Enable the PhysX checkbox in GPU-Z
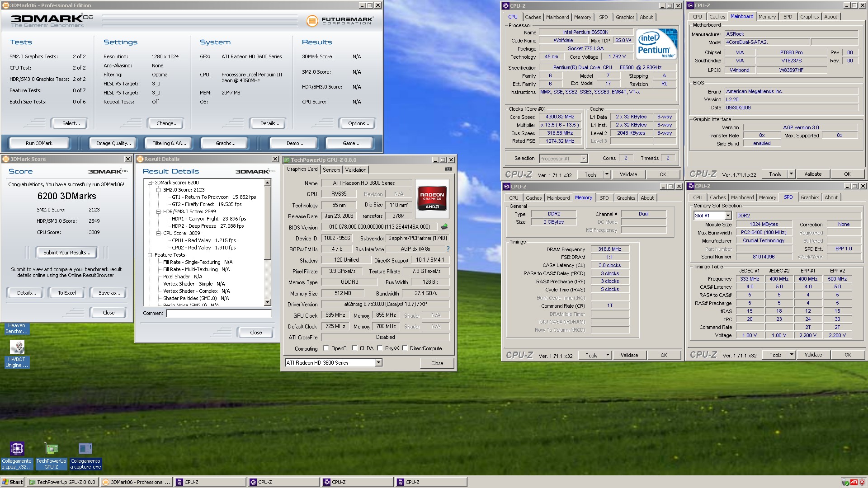This screenshot has width=868, height=488. tap(380, 348)
